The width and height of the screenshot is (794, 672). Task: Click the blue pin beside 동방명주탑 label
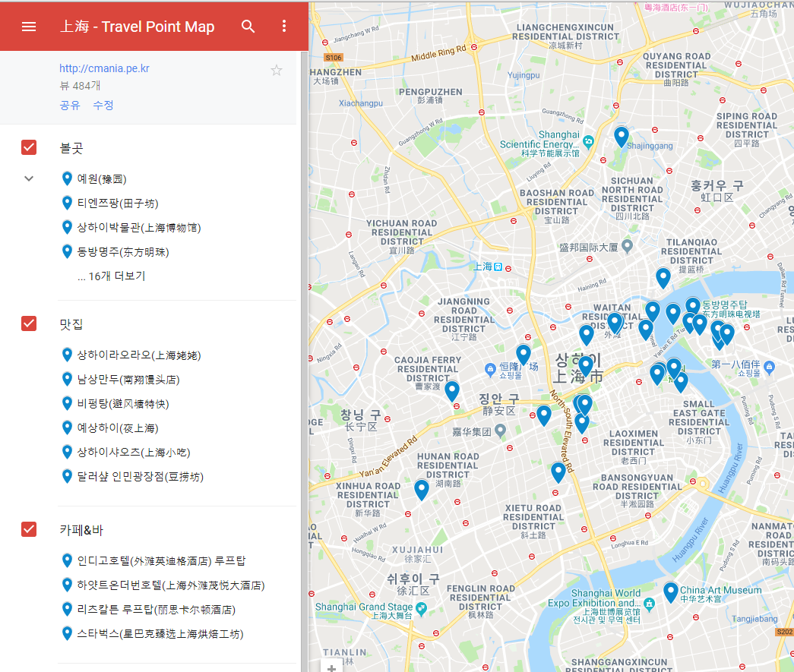693,306
